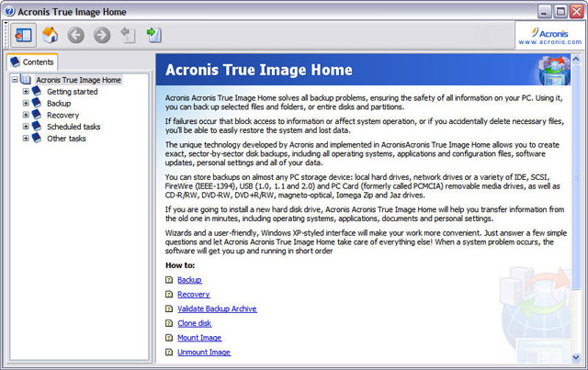Expand the Scheduled tasks node
Viewport: 588px width, 370px height.
(x=26, y=127)
